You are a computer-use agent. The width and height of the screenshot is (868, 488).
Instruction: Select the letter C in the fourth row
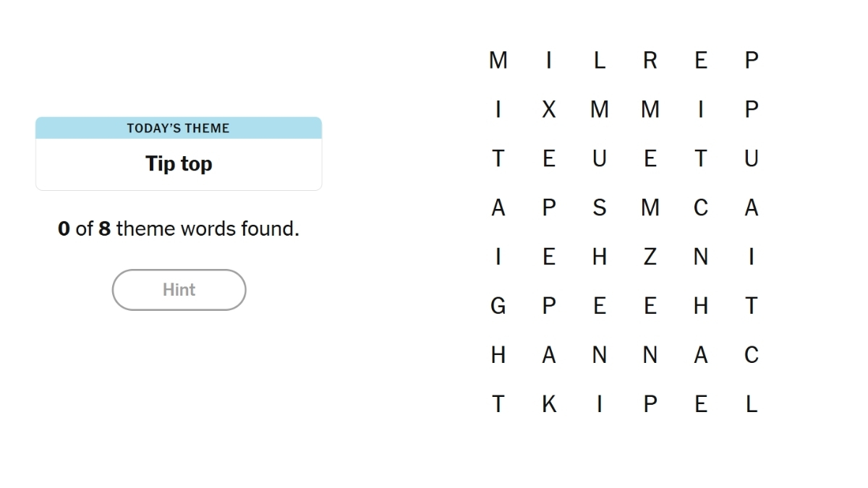[x=700, y=207]
